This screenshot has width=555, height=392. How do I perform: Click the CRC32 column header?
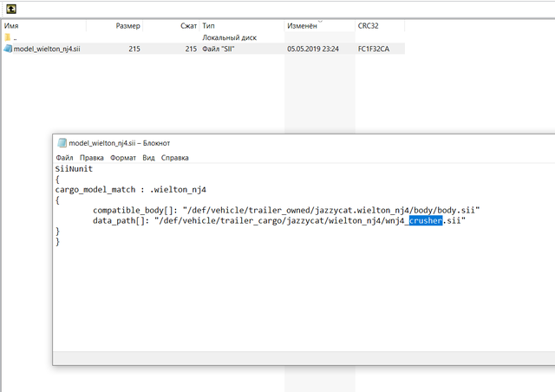pyautogui.click(x=369, y=26)
